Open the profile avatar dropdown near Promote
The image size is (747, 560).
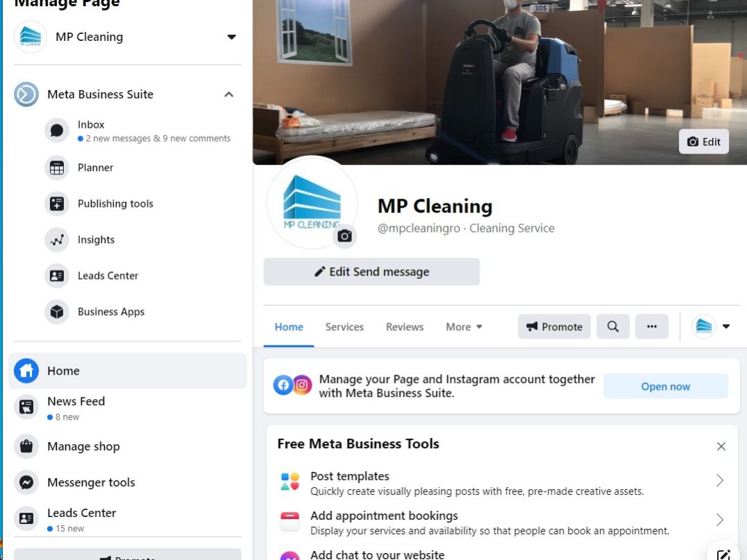point(712,327)
